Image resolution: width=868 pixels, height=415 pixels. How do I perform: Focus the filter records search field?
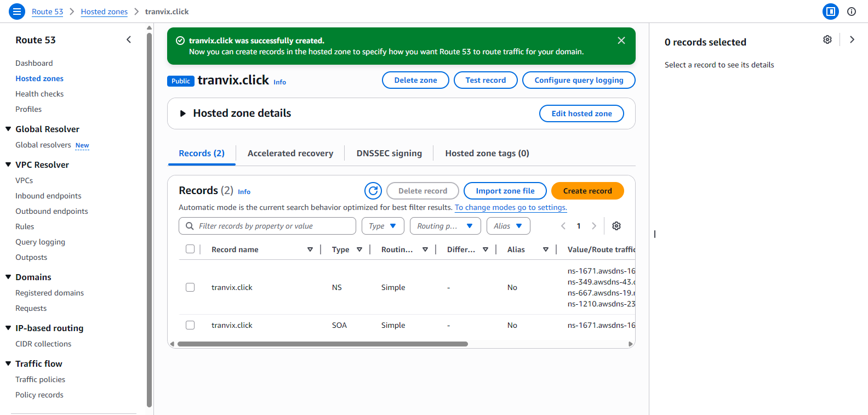[267, 226]
